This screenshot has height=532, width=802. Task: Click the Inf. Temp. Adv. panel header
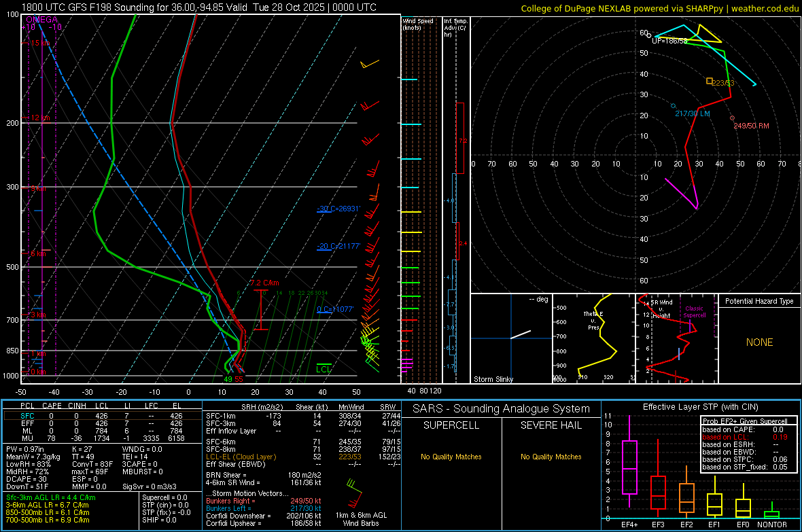pos(455,28)
